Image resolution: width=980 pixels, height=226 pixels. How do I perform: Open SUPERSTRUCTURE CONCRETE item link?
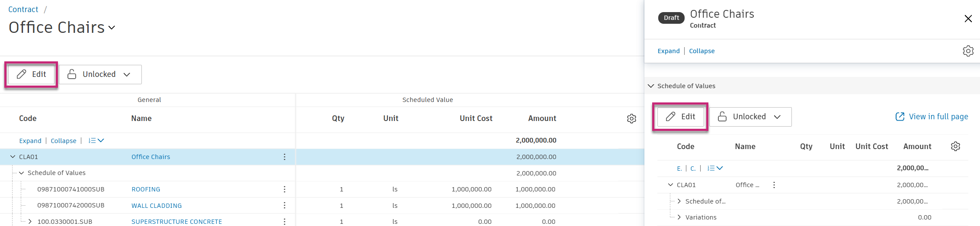point(177,222)
